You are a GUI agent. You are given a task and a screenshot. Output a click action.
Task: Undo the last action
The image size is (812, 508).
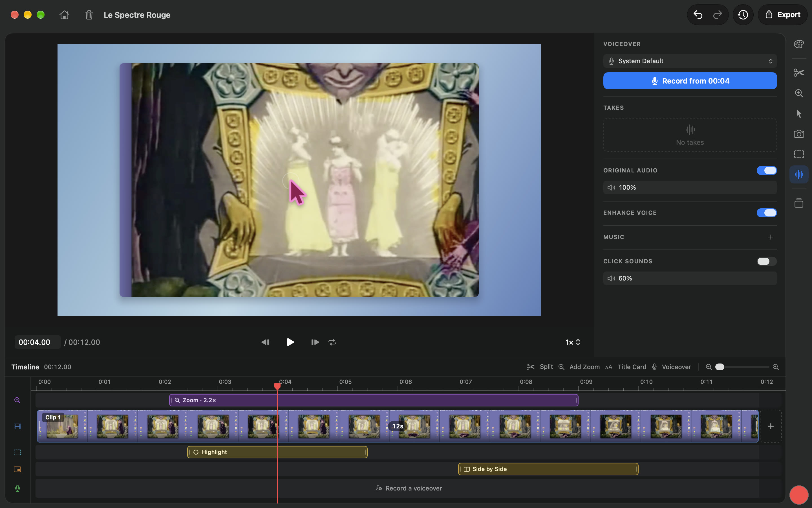[x=698, y=15]
